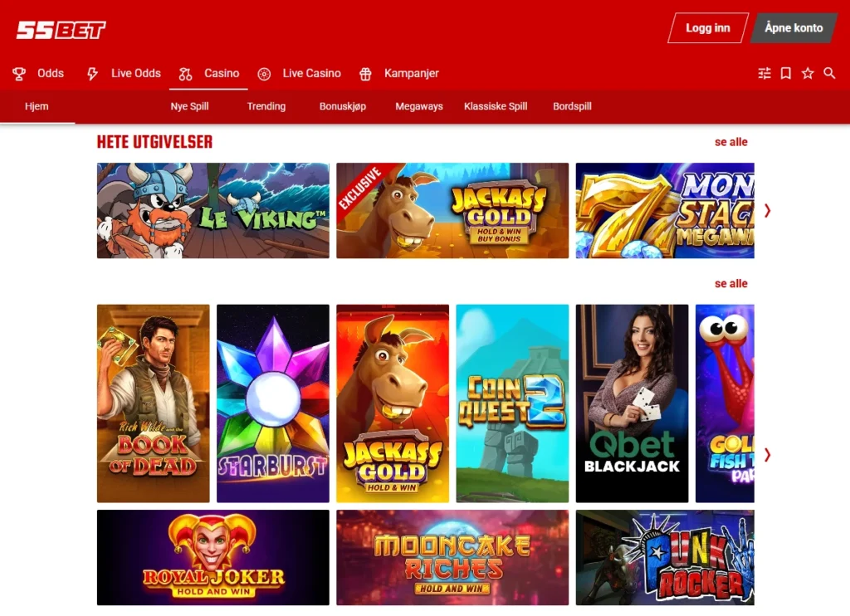
Task: Click the Kampanjer gift icon
Action: pos(365,74)
